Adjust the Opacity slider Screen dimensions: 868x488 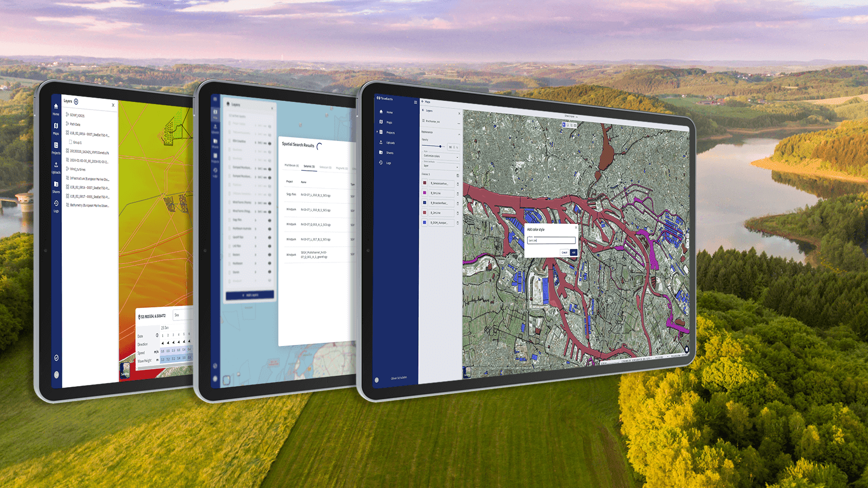click(433, 146)
